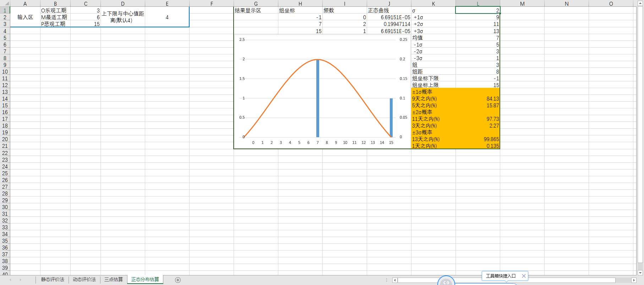644x285 pixels.
Task: Select the 99.865 value cell
Action: point(478,139)
